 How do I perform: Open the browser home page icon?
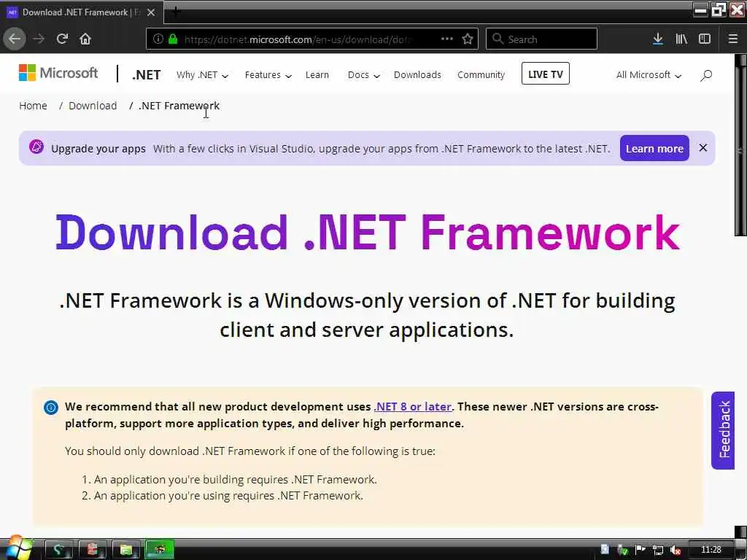85,39
